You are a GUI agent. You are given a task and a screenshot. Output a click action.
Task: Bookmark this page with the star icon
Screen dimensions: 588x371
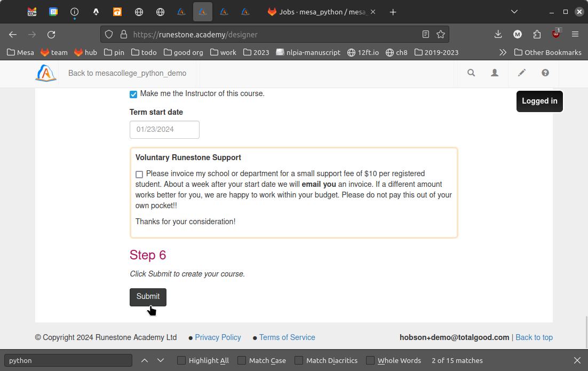441,34
